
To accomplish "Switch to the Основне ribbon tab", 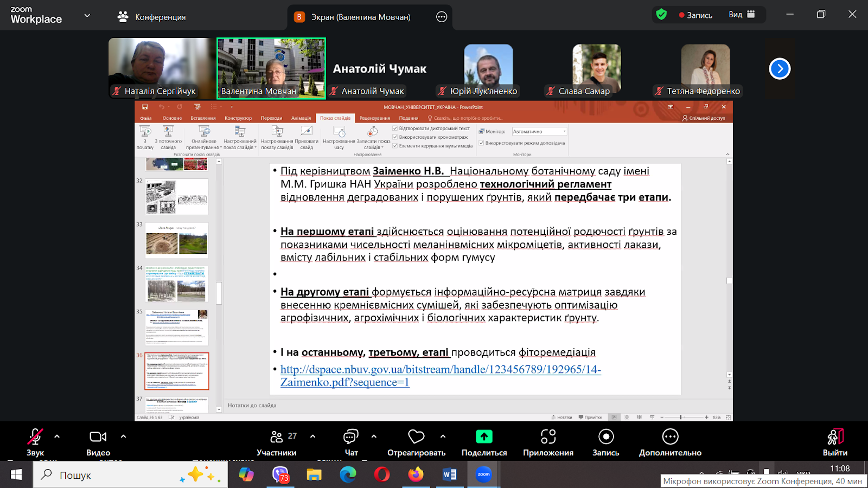I will tap(172, 118).
